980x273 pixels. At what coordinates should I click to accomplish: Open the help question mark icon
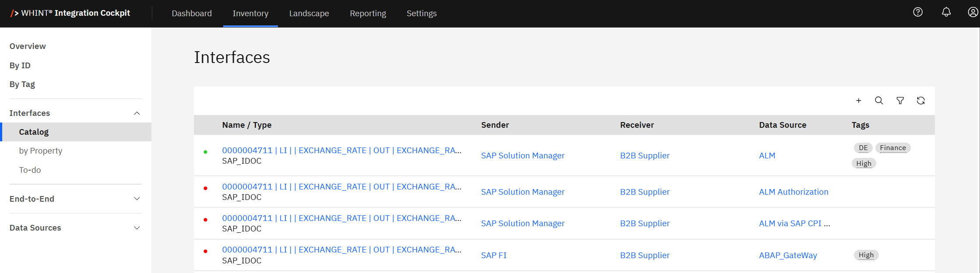tap(918, 12)
